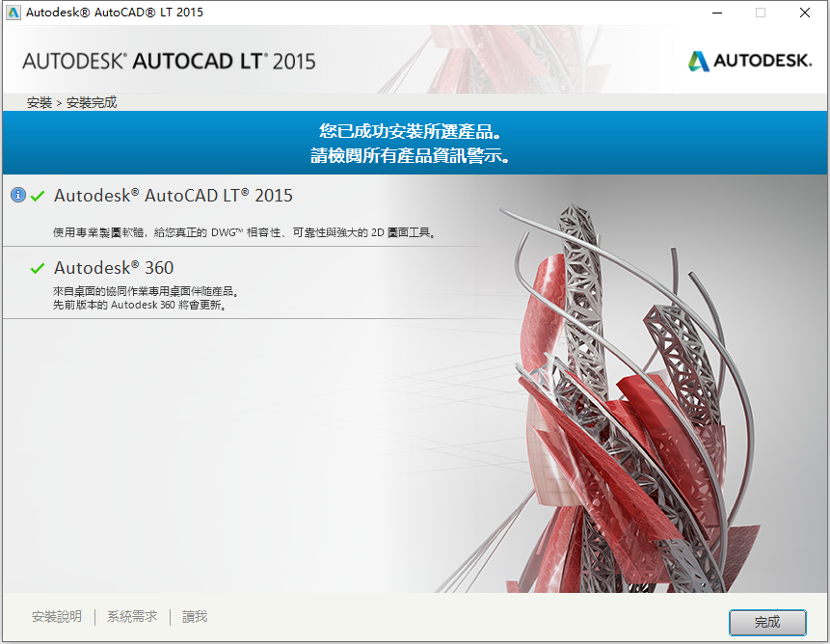Select the Autodesk® AutoCAD LT® 2015 product title
830x644 pixels.
[174, 196]
